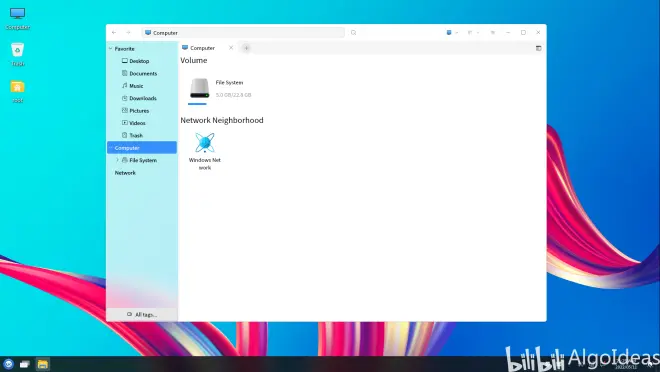Open the sidebar File System entry

coord(139,160)
